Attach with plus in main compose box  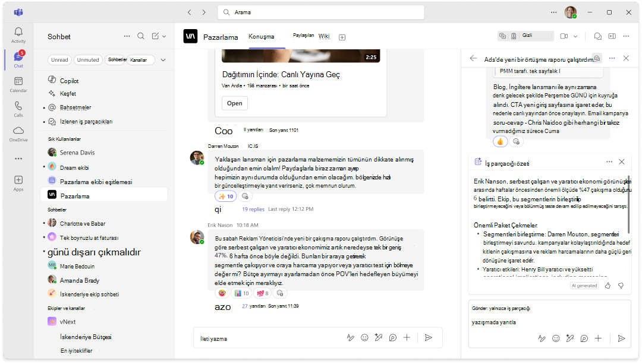pos(407,338)
